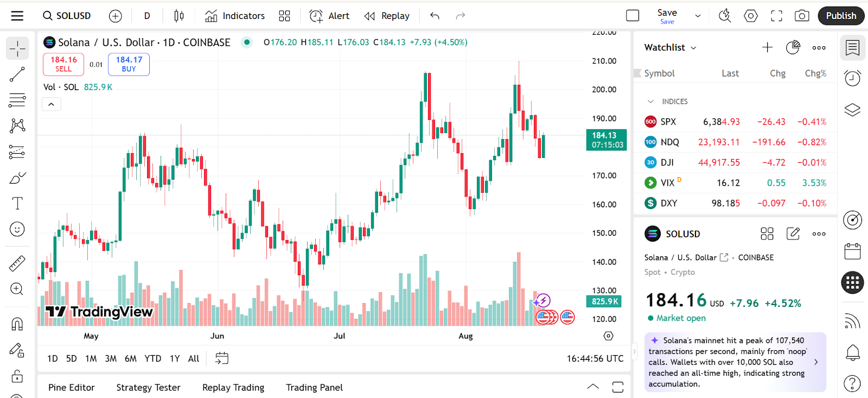This screenshot has height=398, width=868.
Task: Open the Indicators dialog
Action: pos(235,16)
